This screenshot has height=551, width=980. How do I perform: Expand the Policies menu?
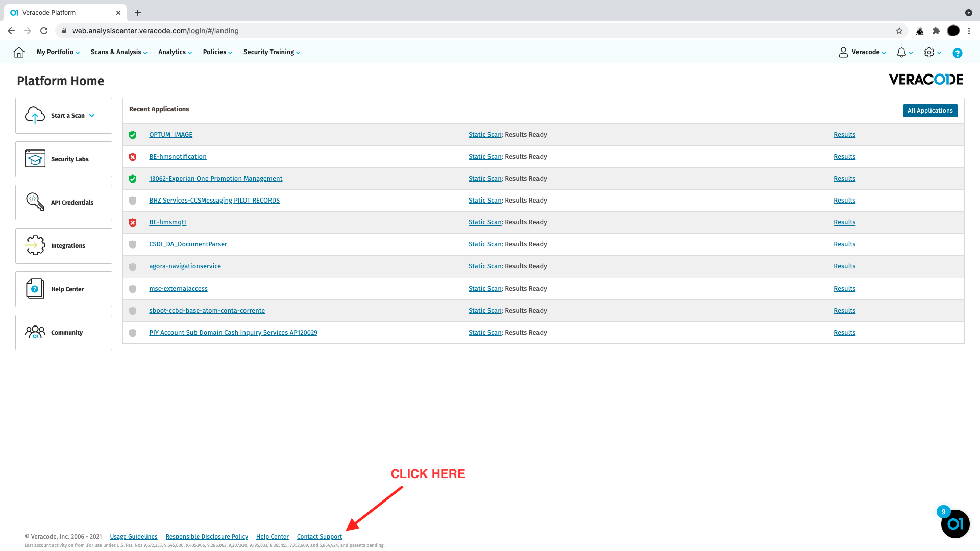click(x=217, y=52)
